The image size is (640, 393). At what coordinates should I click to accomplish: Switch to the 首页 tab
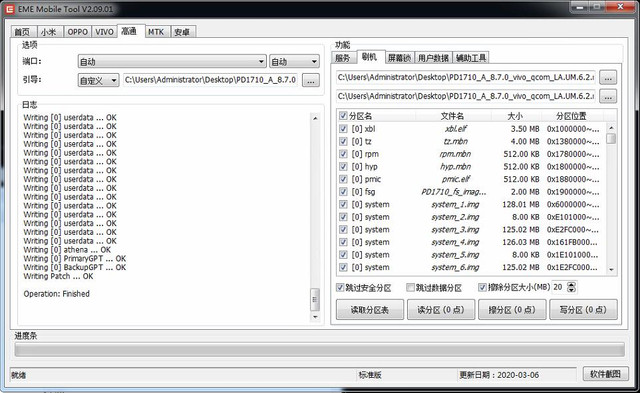[23, 32]
